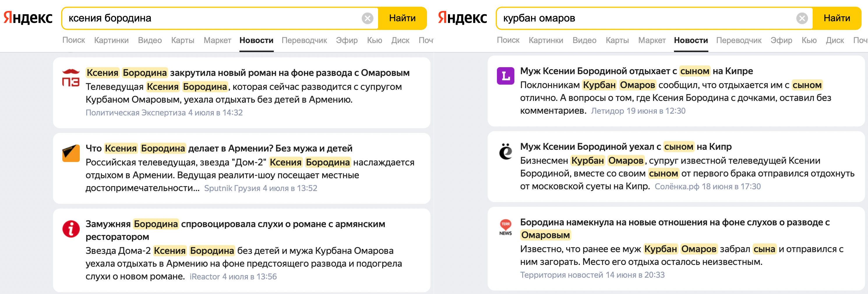Switch to Маркет tab in right window
Viewport: 868px width, 294px height.
click(652, 40)
